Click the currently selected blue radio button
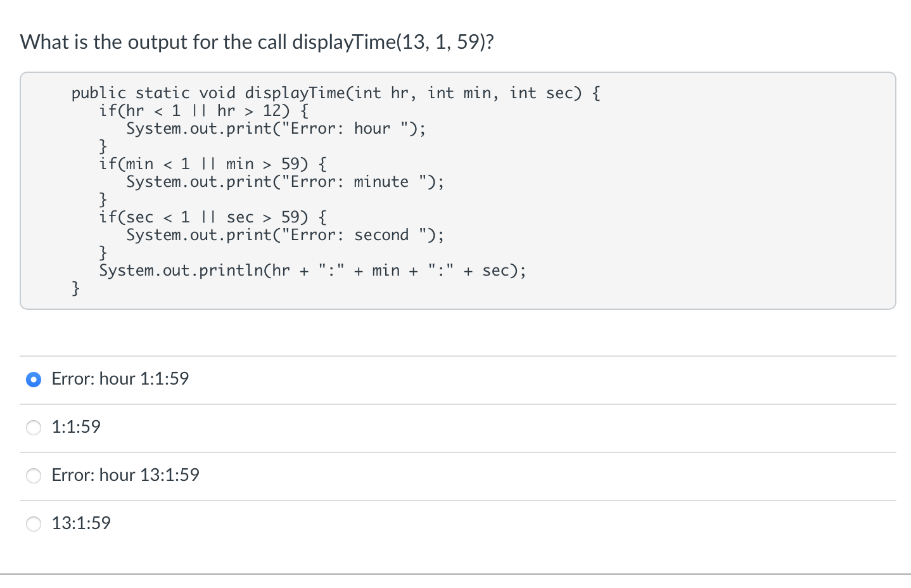This screenshot has width=911, height=588. pos(34,380)
